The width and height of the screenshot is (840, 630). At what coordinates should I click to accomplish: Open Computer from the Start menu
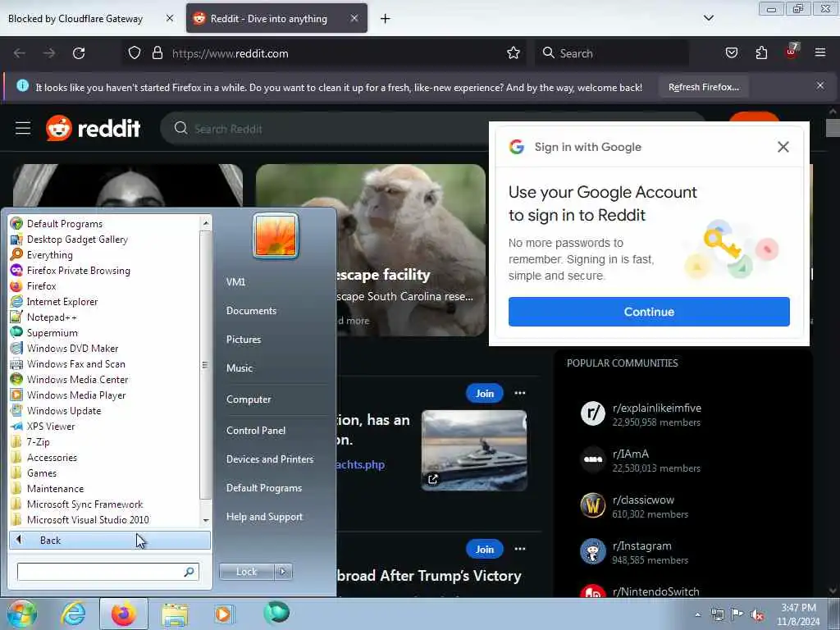coord(249,399)
